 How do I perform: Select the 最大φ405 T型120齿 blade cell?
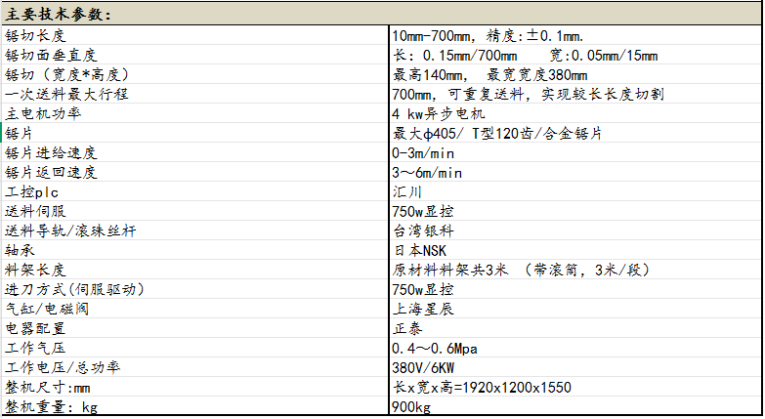point(497,133)
